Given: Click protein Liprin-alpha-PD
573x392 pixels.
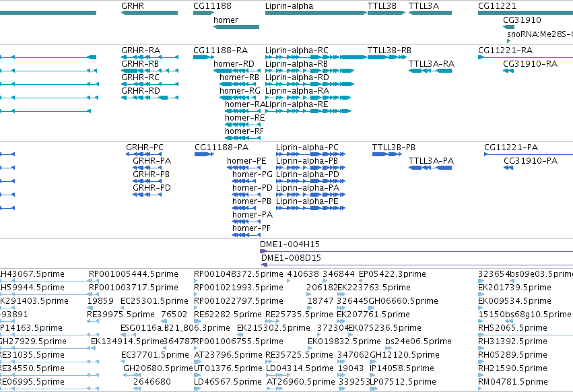Looking at the screenshot, I should coord(310,181).
